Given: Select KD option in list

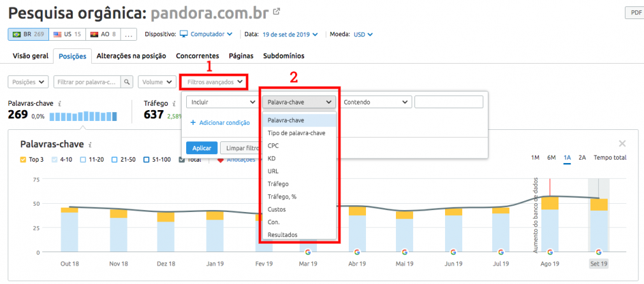Looking at the screenshot, I should tap(300, 159).
